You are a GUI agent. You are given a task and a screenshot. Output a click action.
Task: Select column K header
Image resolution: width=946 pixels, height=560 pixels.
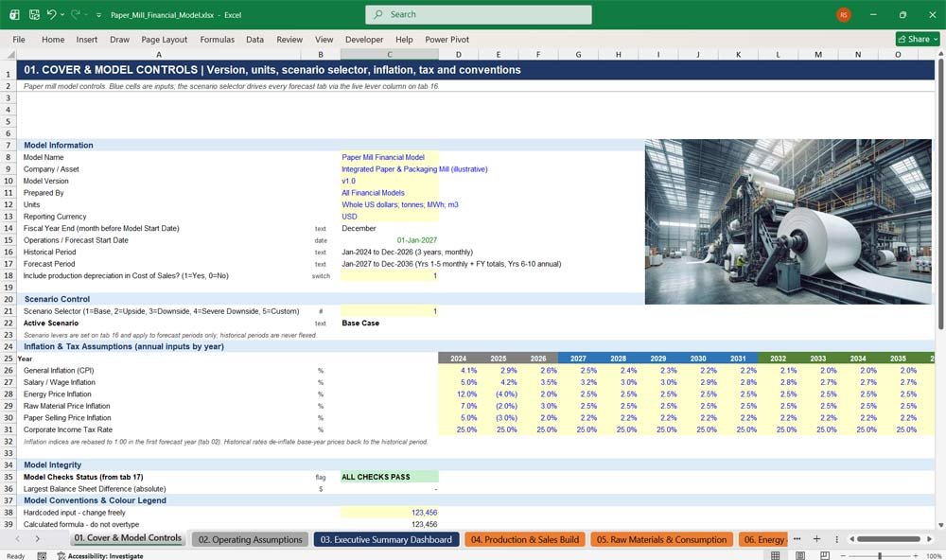pyautogui.click(x=738, y=54)
